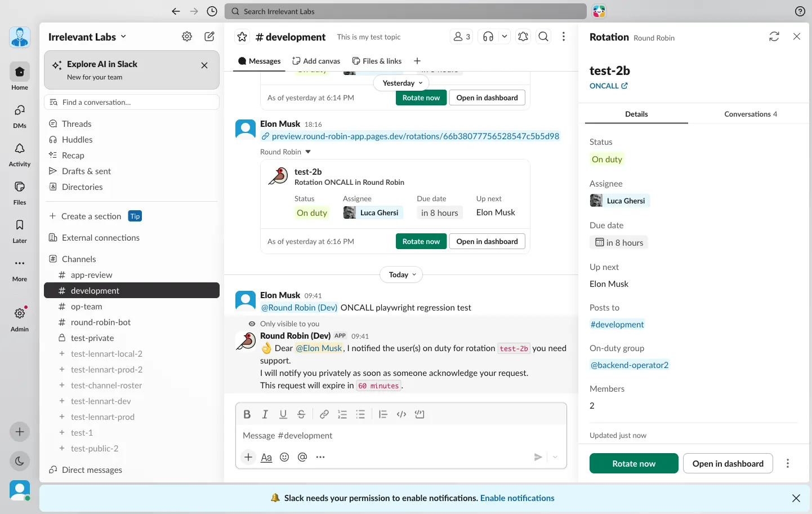Switch to the Messages tab

[259, 61]
